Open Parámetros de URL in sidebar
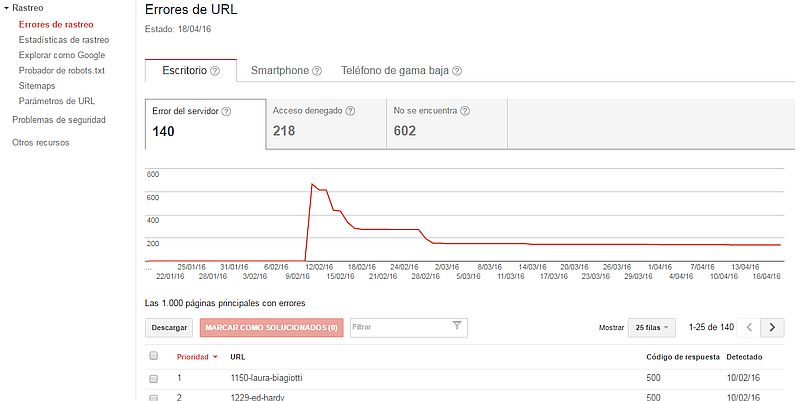 [x=57, y=101]
